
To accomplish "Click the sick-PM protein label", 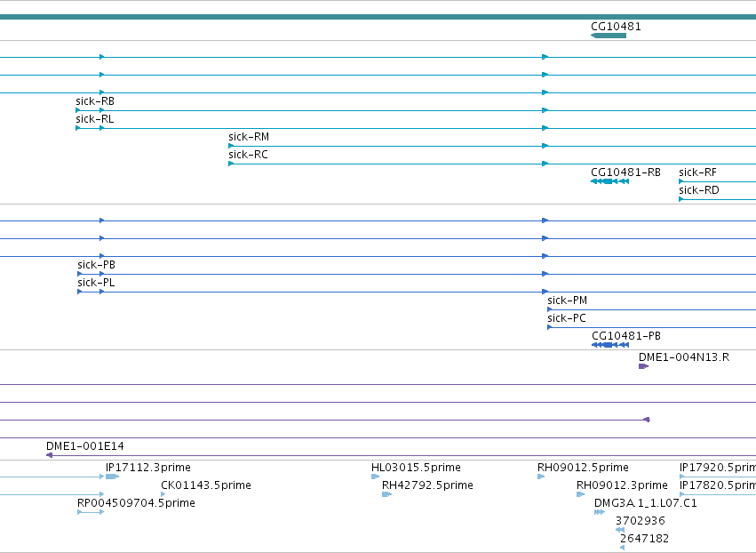I will click(568, 301).
